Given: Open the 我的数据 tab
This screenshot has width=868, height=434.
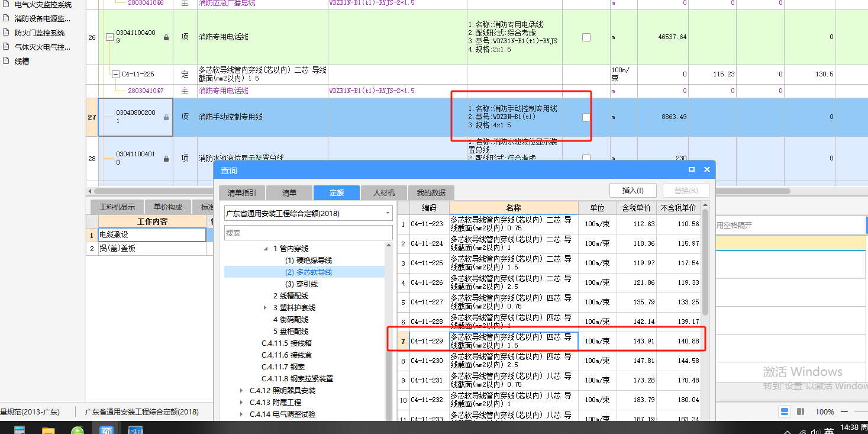Looking at the screenshot, I should (431, 192).
